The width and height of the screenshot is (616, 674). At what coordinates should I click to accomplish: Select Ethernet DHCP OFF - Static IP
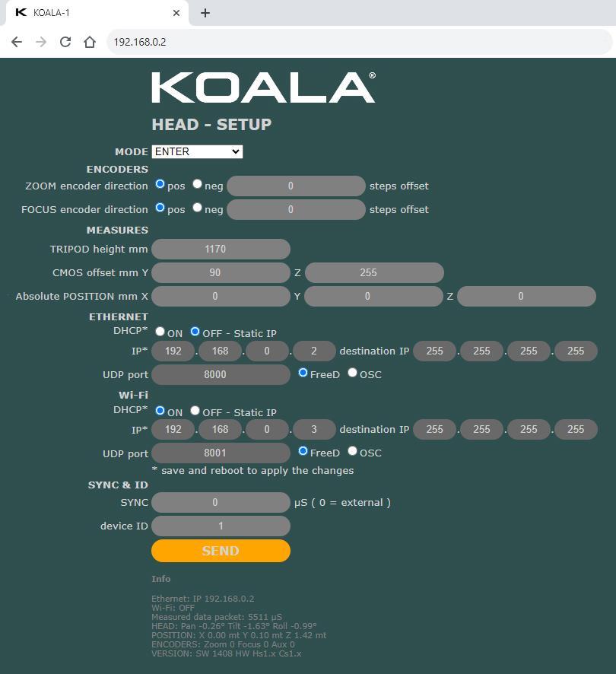click(195, 332)
